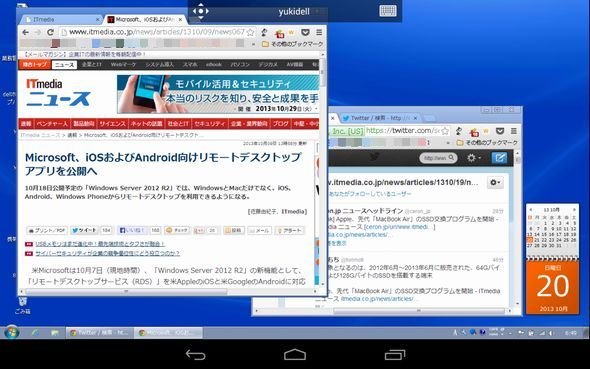Viewport: 590px width, 369px height.
Task: Open the other bookmarks folder in the ITmedia window
Action: [292, 44]
